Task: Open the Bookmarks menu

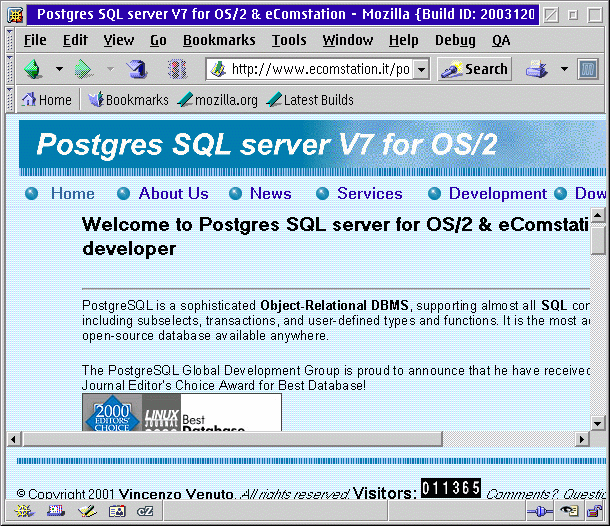Action: pos(219,40)
